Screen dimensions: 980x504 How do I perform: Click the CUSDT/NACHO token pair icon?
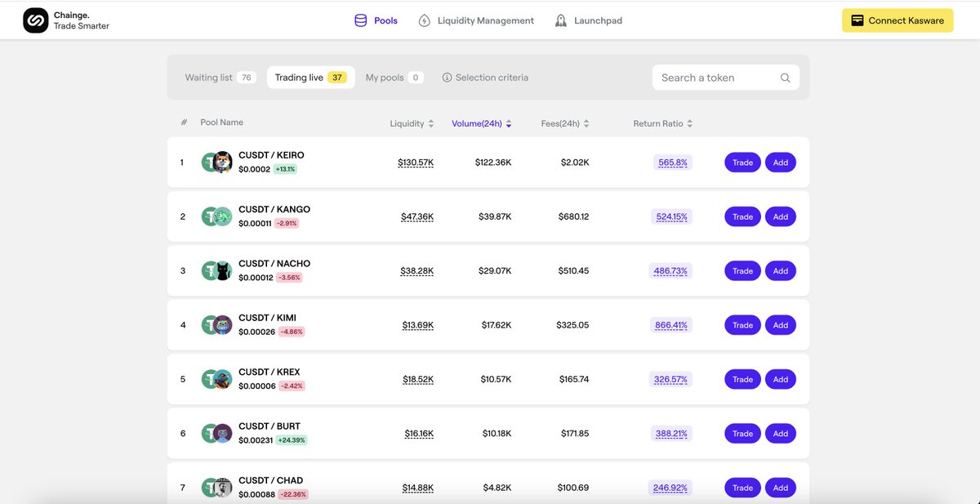(x=216, y=270)
